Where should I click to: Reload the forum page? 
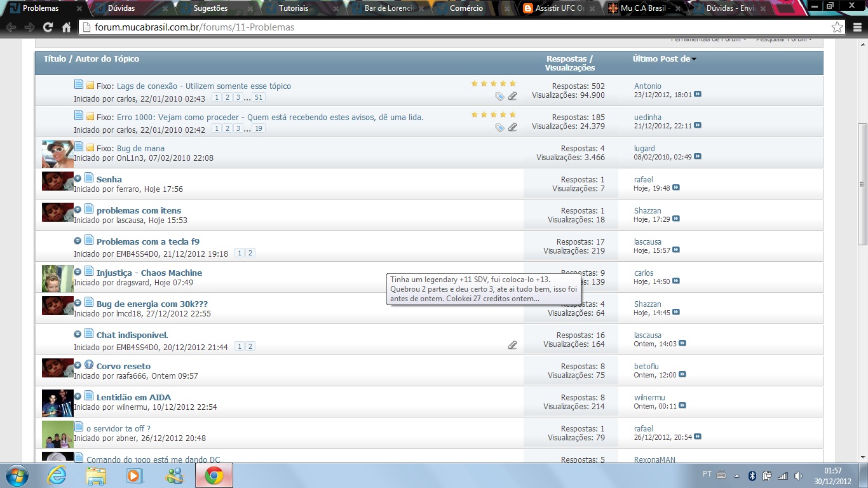coord(48,27)
